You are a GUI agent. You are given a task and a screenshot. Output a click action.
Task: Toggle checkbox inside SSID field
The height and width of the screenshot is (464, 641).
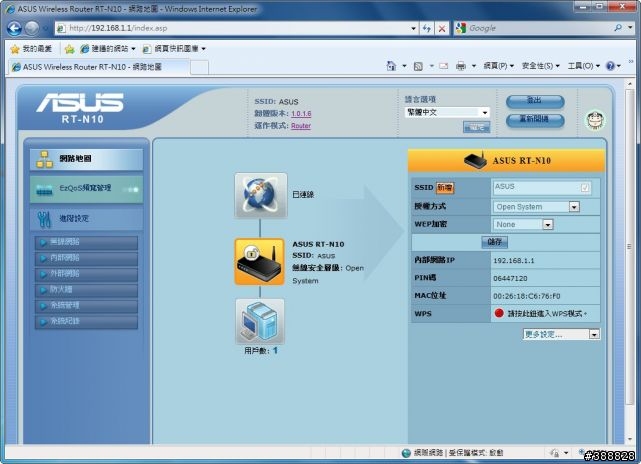[x=585, y=188]
